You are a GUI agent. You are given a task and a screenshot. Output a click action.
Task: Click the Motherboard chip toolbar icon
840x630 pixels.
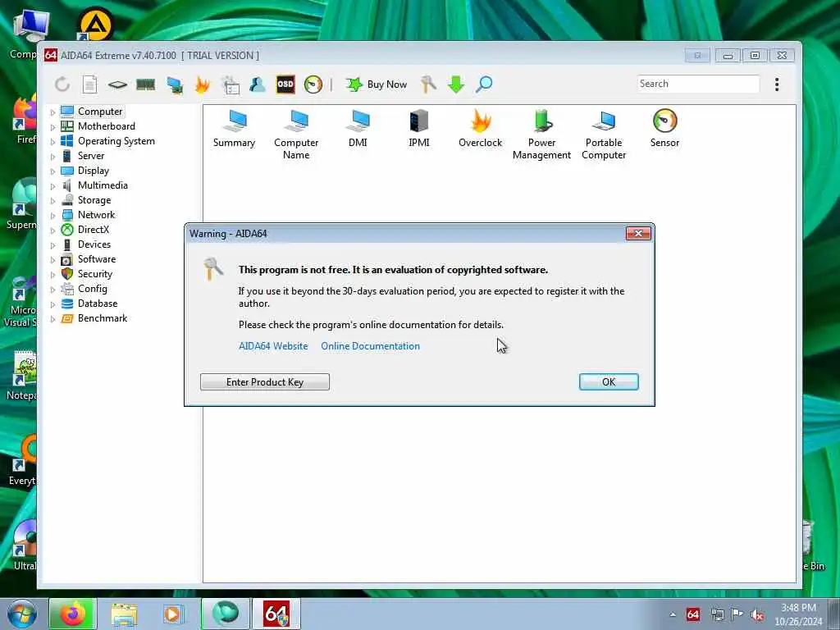(x=117, y=84)
